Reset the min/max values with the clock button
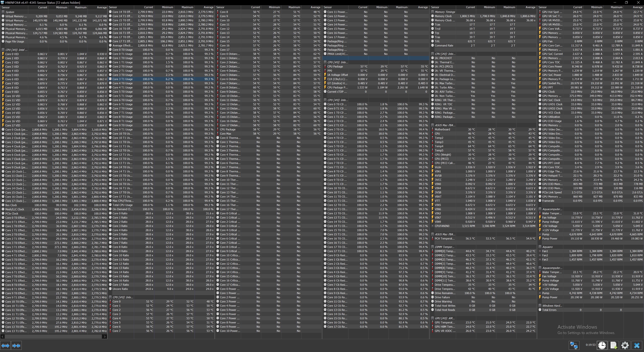The height and width of the screenshot is (352, 644). coord(602,345)
